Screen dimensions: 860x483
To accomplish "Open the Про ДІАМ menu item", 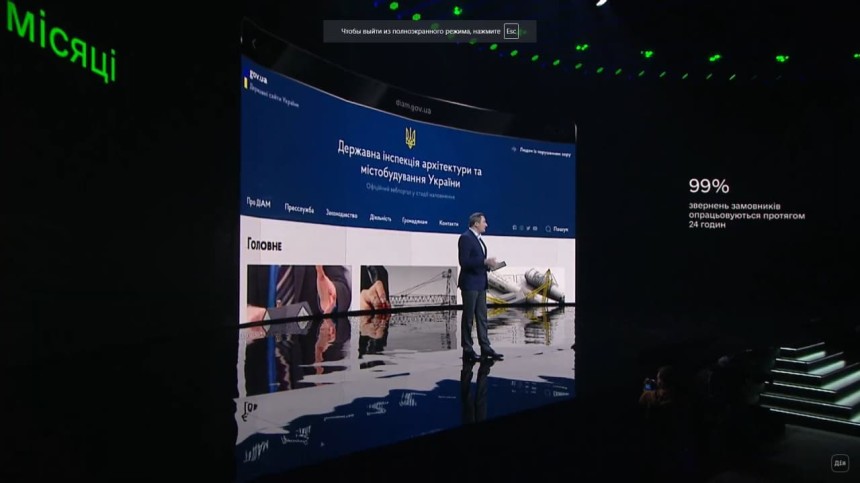I will pyautogui.click(x=258, y=203).
